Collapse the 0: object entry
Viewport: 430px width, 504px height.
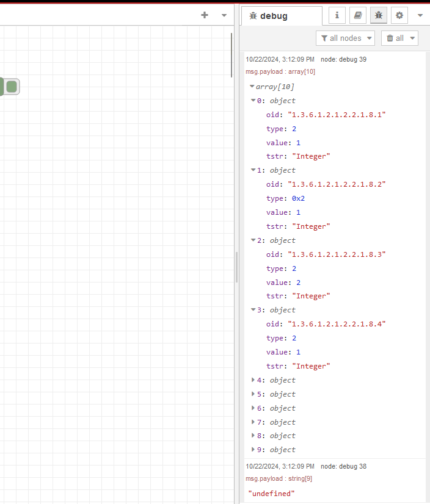(253, 100)
